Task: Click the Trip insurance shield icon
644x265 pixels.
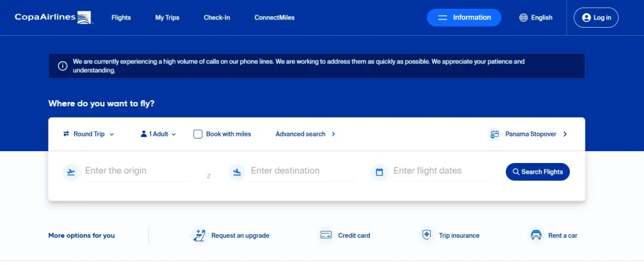Action: (427, 235)
